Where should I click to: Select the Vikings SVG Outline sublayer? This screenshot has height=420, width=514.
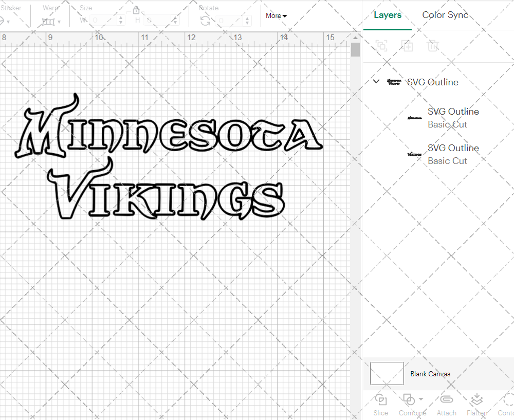click(x=453, y=154)
